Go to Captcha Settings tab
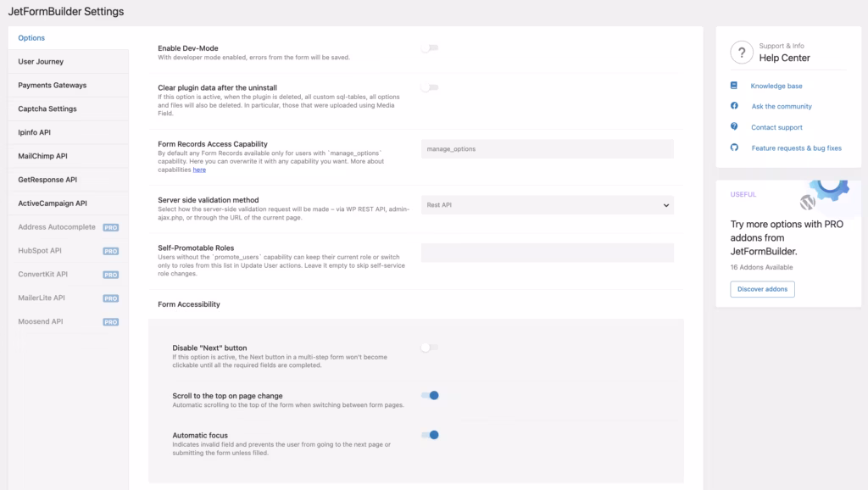868x490 pixels. (x=68, y=109)
